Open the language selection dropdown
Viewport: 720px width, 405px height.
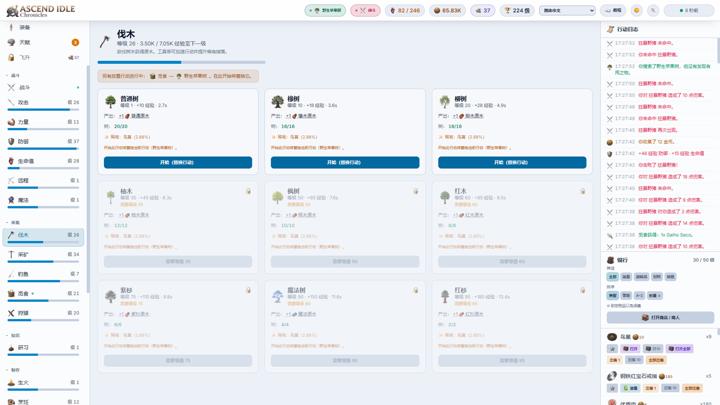pos(567,10)
